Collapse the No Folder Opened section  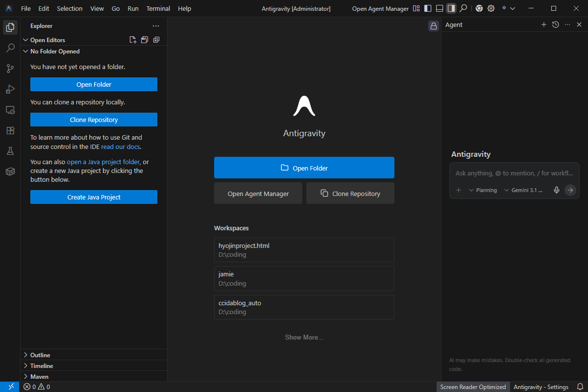click(x=25, y=51)
